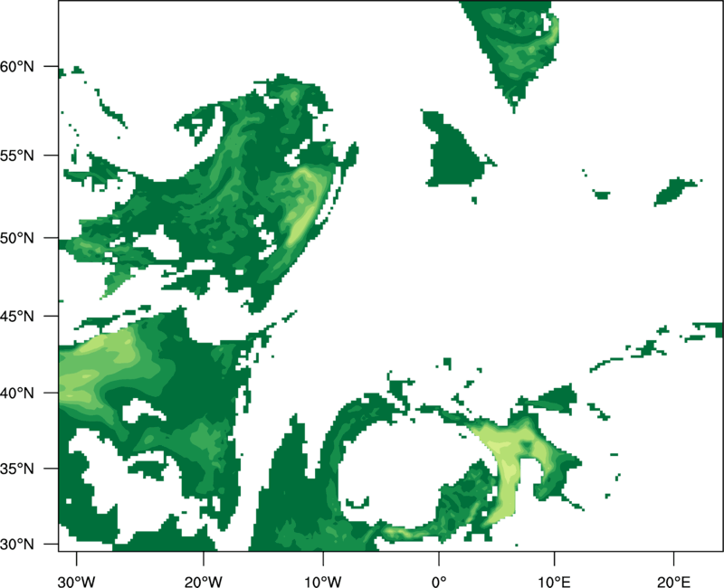Click the 60°N latitude label
Screen dimensions: 724x588
[x=17, y=67]
